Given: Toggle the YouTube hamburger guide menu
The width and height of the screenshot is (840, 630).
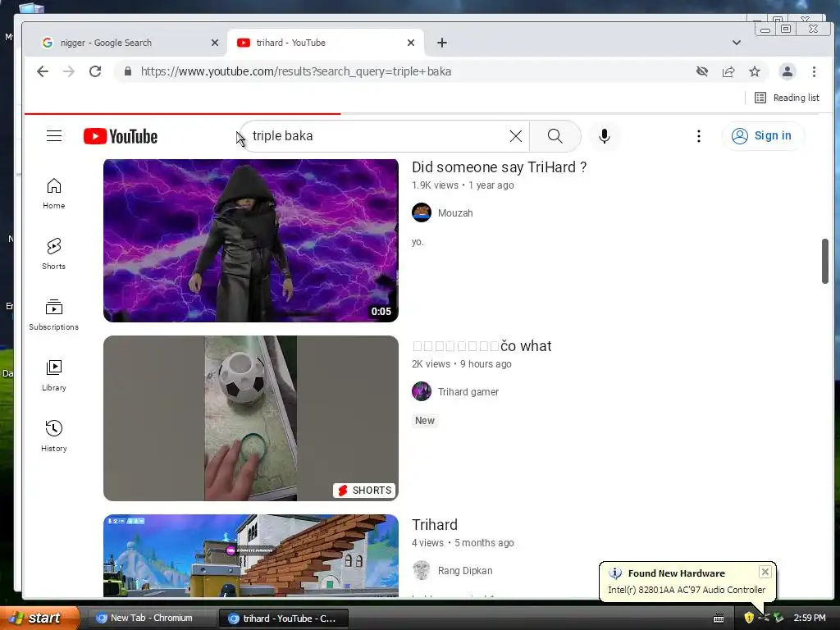Looking at the screenshot, I should pyautogui.click(x=54, y=136).
